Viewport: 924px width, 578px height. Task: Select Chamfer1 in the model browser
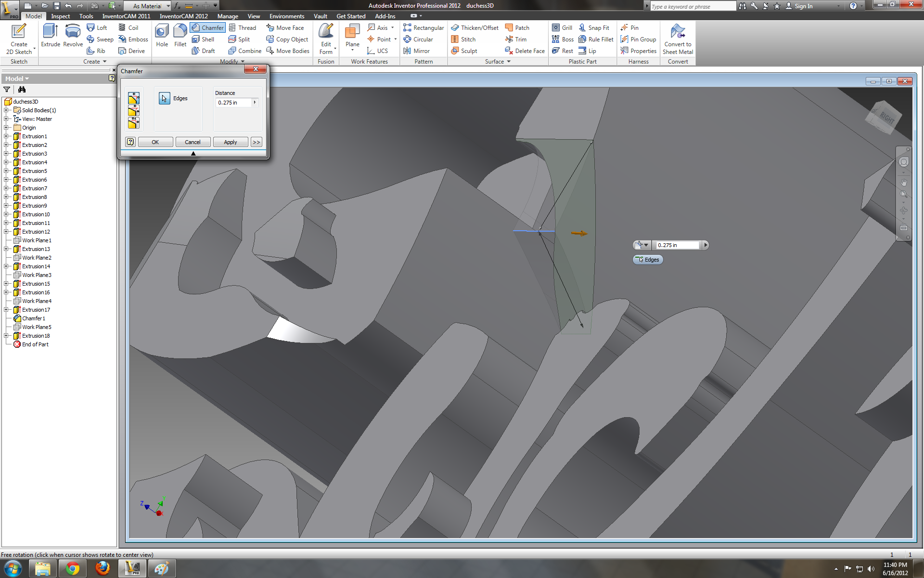pyautogui.click(x=34, y=318)
